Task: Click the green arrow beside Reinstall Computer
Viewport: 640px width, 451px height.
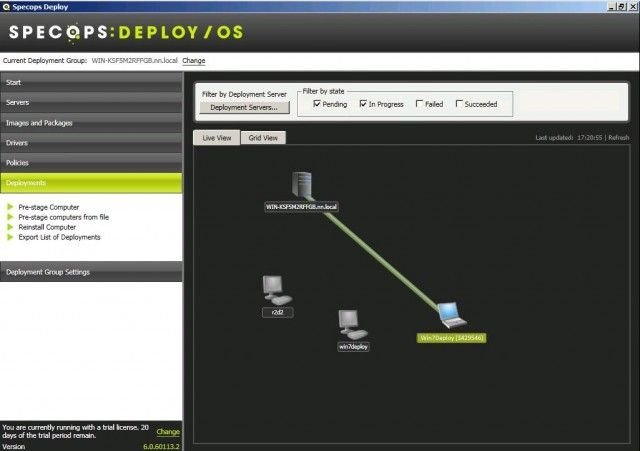Action: tap(10, 227)
